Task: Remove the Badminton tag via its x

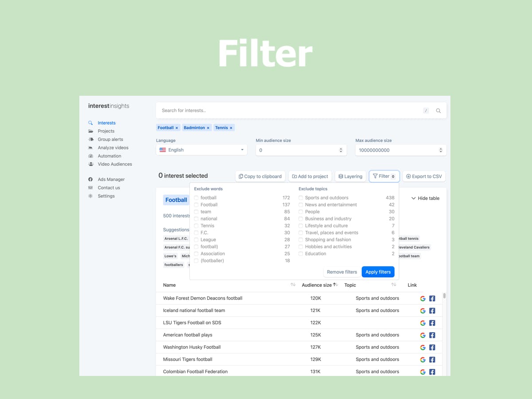Action: [x=208, y=128]
